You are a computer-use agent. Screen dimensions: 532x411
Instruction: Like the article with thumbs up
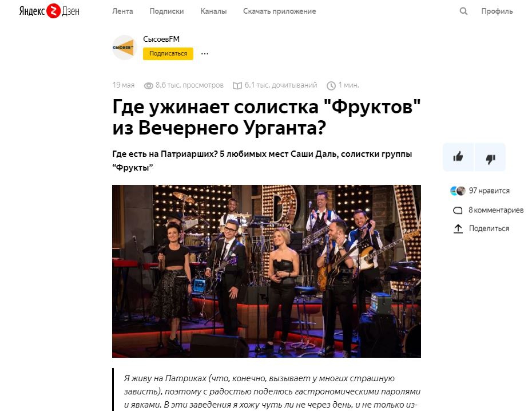click(x=458, y=157)
